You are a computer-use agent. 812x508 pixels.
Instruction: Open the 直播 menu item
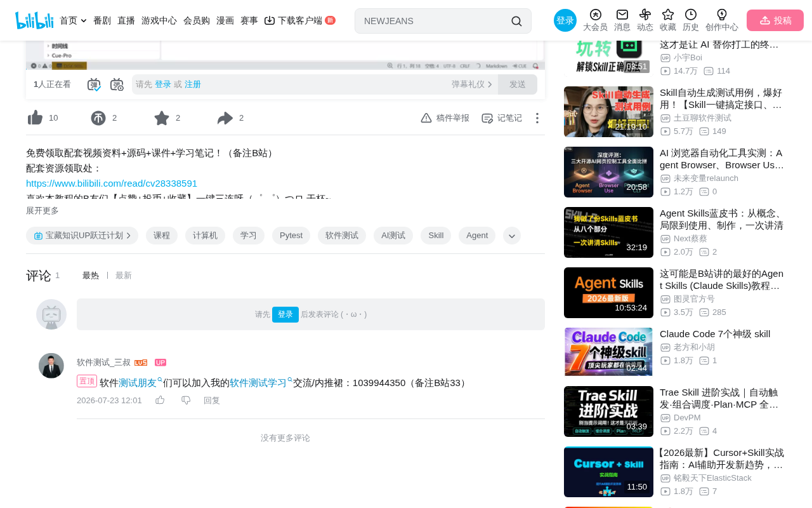[x=126, y=20]
